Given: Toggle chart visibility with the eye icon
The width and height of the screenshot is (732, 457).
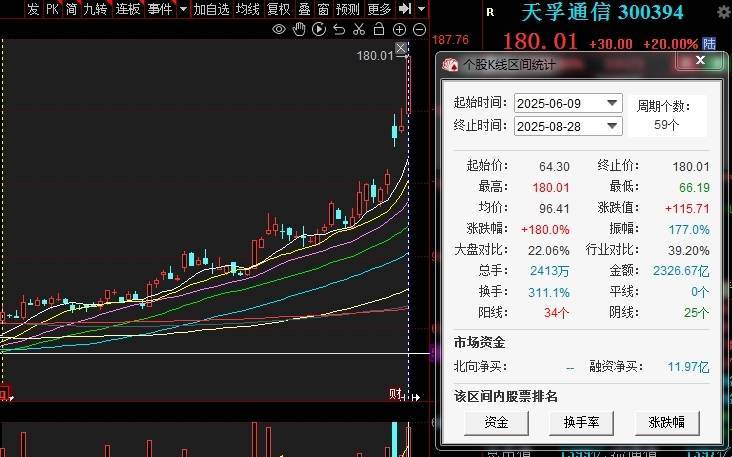Looking at the screenshot, I should (280, 29).
